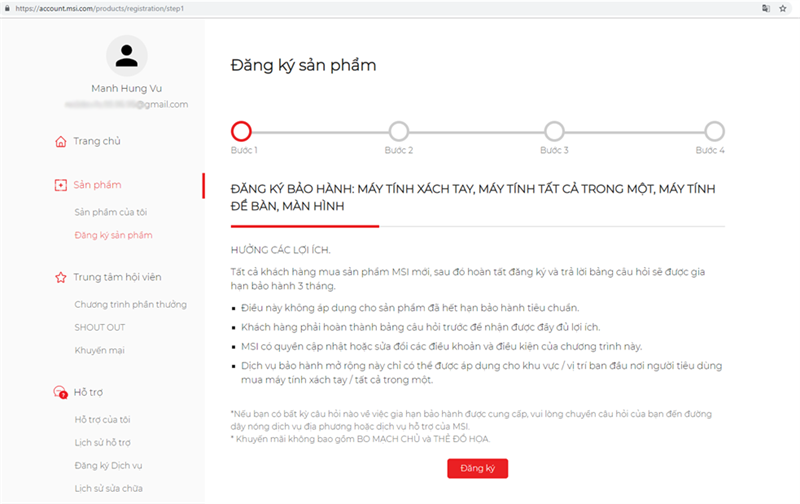Click the Bước 4 label
This screenshot has width=800, height=504.
coord(710,150)
